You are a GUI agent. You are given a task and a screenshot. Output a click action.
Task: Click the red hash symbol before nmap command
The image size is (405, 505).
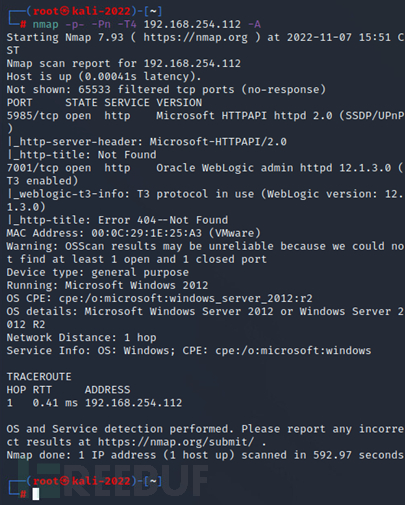click(x=23, y=25)
